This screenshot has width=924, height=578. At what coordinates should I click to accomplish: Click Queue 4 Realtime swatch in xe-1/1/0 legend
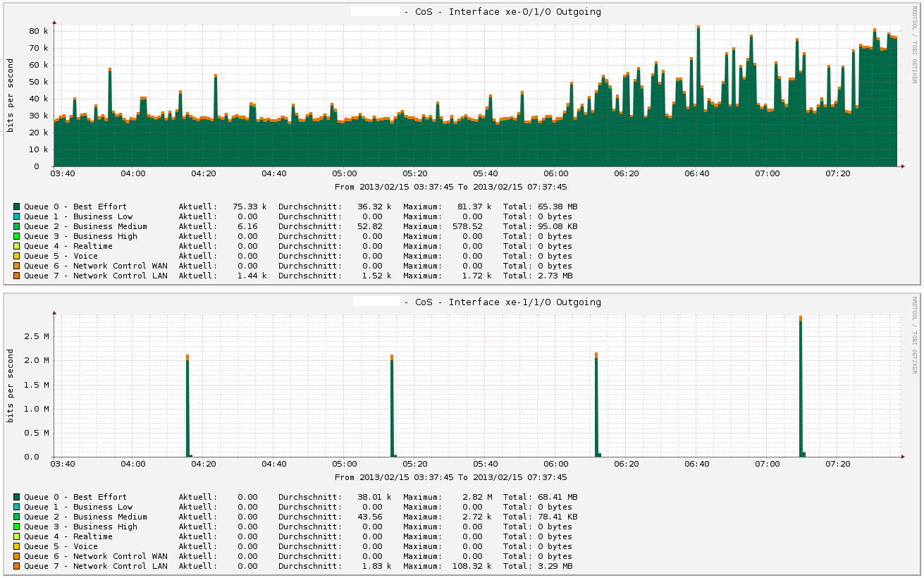[16, 536]
